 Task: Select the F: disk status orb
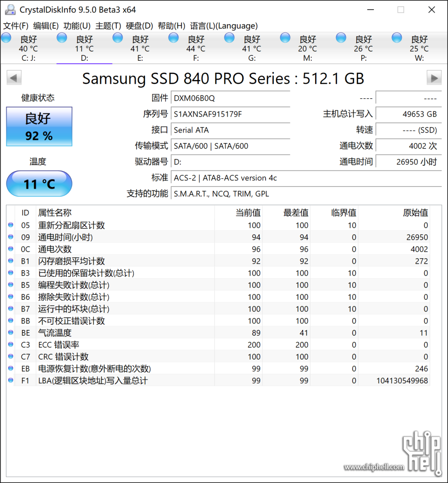tap(173, 38)
